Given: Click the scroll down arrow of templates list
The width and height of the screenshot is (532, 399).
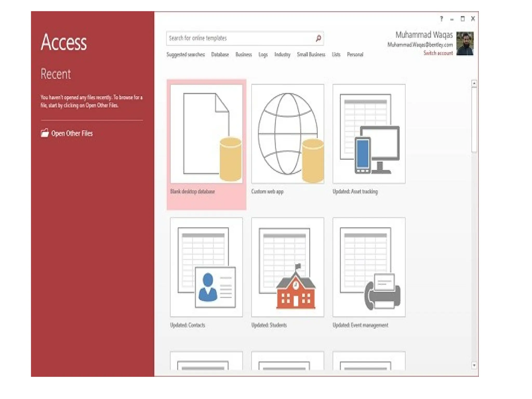Looking at the screenshot, I should 474,365.
